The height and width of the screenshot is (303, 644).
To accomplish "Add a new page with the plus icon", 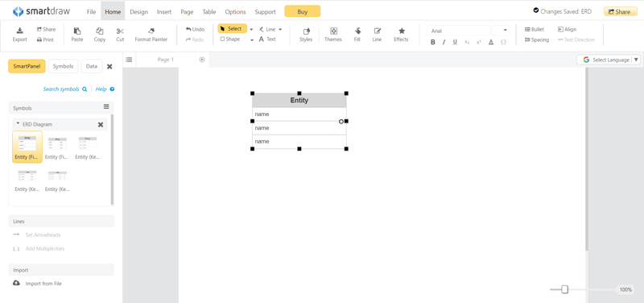I will pyautogui.click(x=202, y=60).
